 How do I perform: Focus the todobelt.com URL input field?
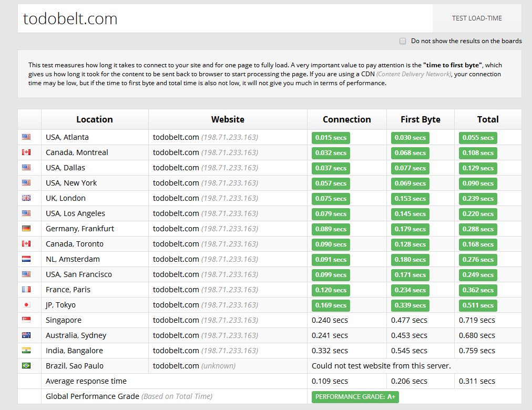pos(226,18)
